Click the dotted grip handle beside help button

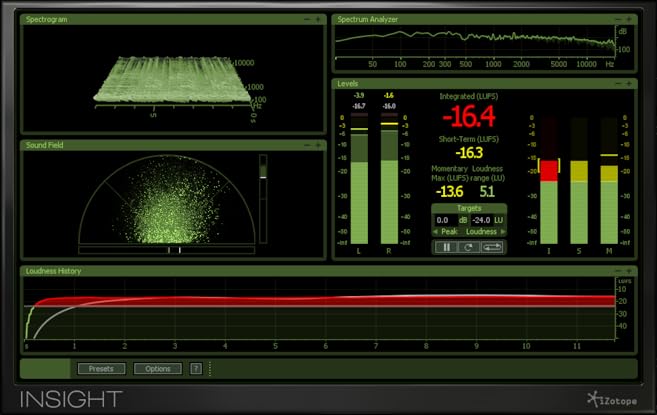[x=210, y=368]
